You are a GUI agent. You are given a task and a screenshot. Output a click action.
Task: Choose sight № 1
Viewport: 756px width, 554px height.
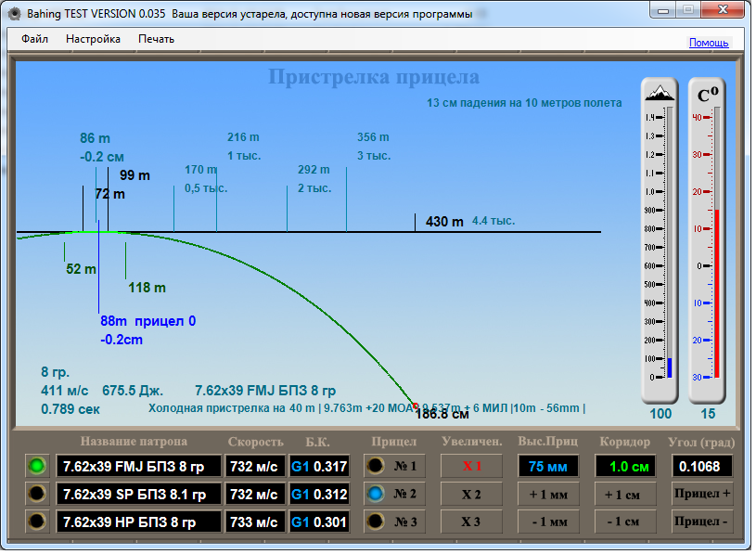(395, 466)
